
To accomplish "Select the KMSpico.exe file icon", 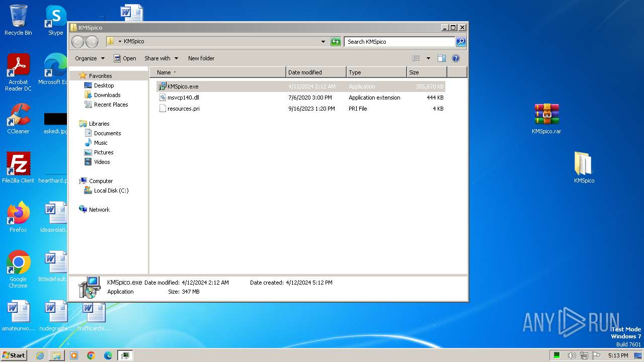I will [x=163, y=86].
